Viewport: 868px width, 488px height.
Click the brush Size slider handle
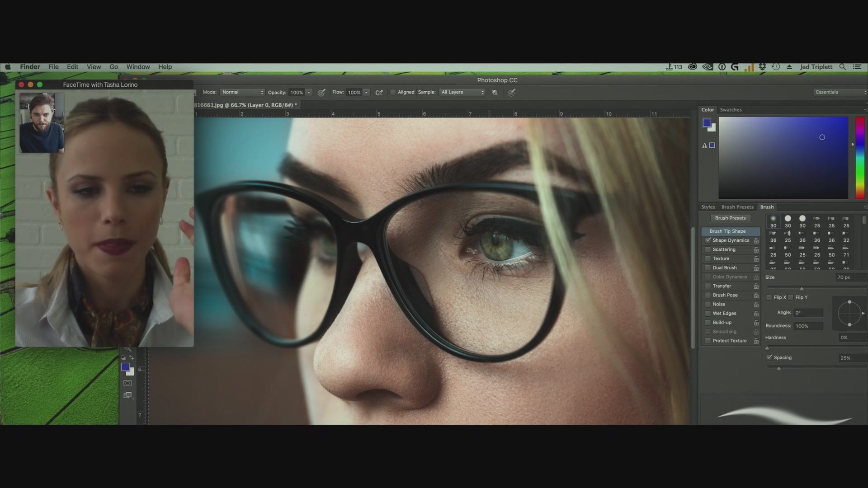[802, 289]
